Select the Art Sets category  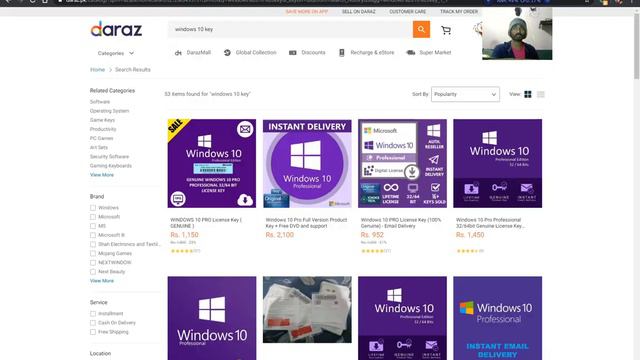point(99,147)
